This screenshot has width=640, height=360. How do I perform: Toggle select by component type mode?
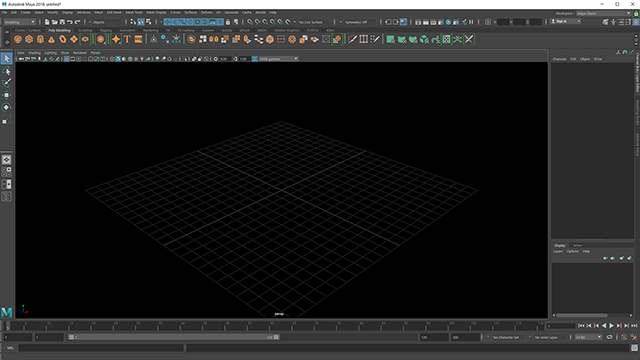click(149, 22)
